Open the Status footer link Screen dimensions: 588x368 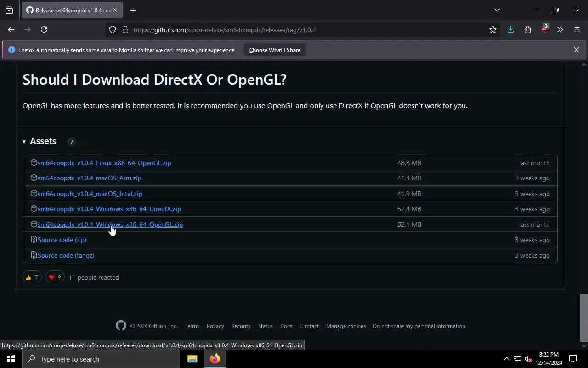266,326
